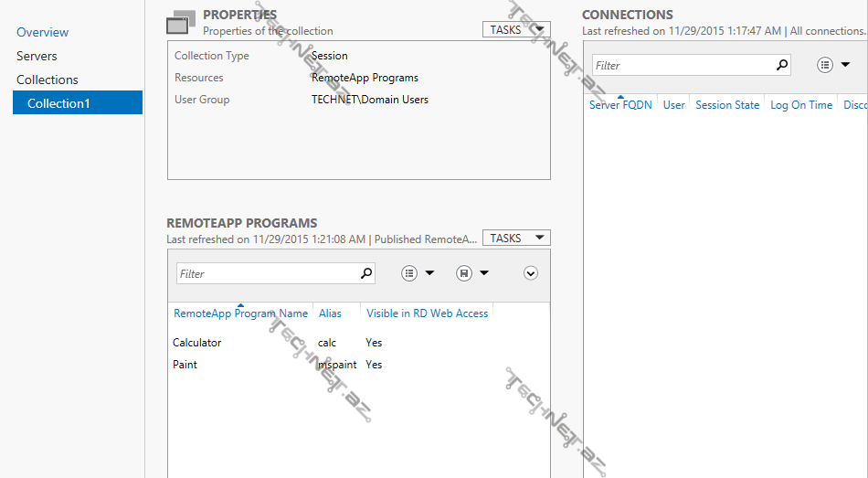Sort by RemoteApp Program Name column

[240, 313]
